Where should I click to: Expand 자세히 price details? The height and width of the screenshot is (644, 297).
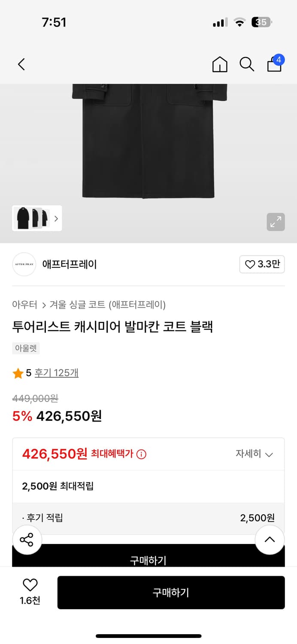[x=254, y=454]
